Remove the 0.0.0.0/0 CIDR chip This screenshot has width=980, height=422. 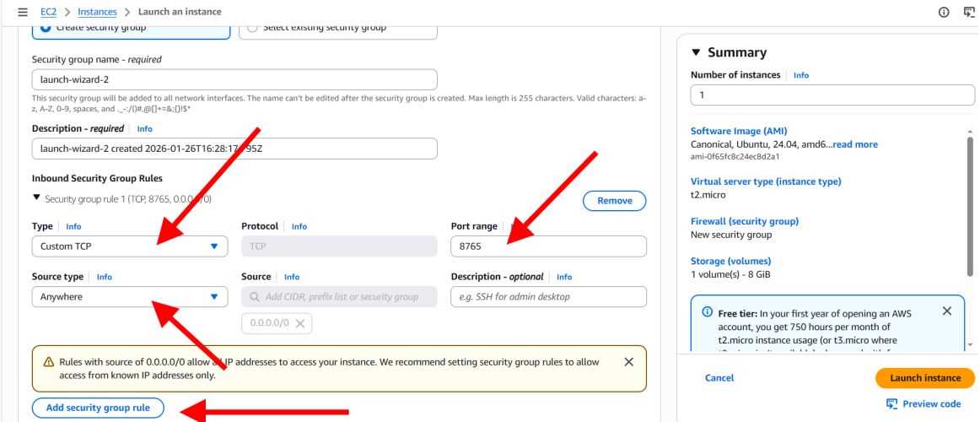(x=302, y=323)
